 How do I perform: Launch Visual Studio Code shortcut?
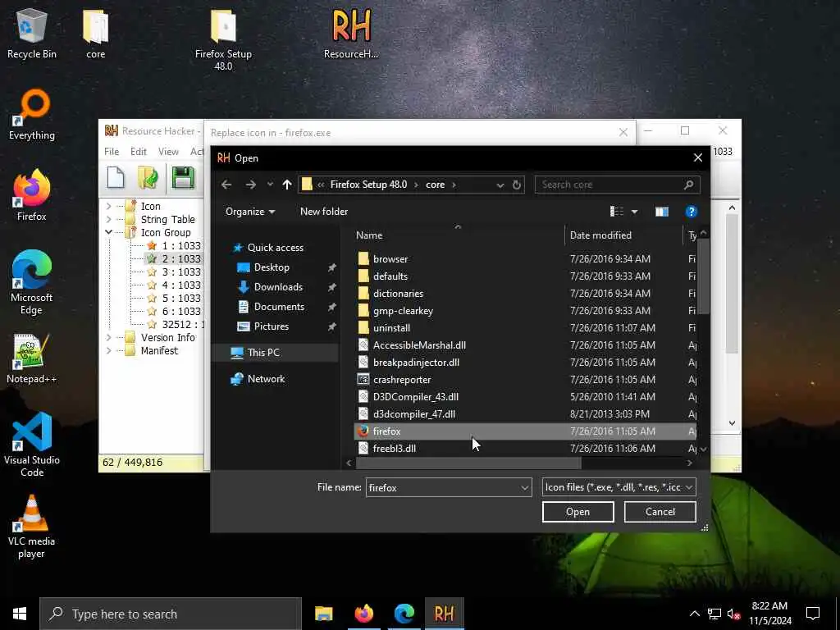click(32, 445)
